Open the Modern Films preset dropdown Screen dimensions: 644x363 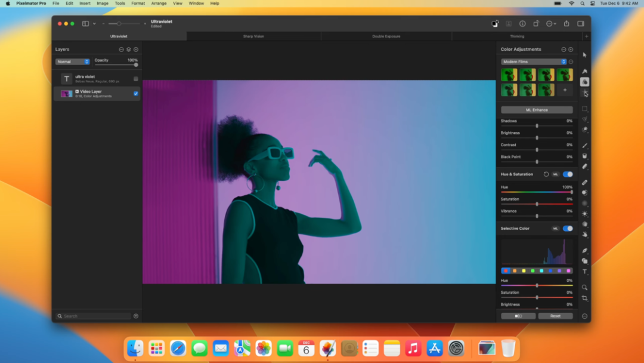pos(534,61)
